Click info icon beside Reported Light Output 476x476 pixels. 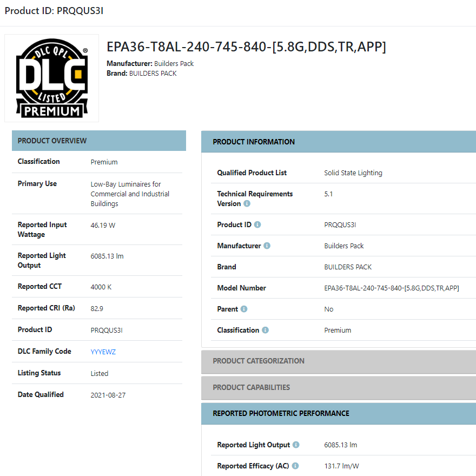(296, 445)
